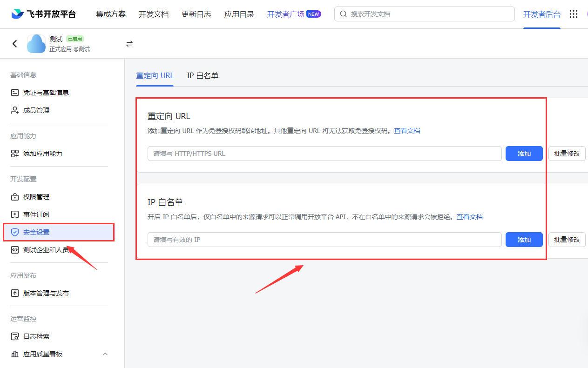Screen dimensions: 588x368
Task: Open 日志检索 in the sidebar
Action: (x=36, y=336)
